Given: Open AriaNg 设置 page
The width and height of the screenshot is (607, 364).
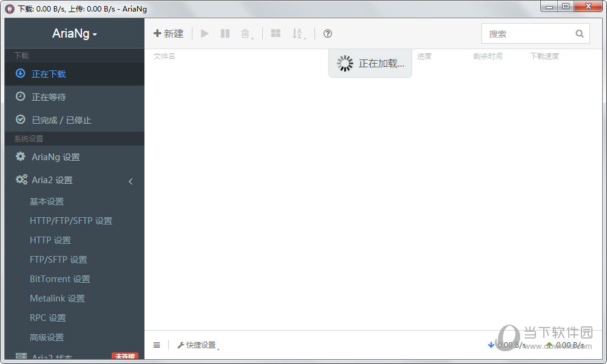Looking at the screenshot, I should [x=74, y=157].
